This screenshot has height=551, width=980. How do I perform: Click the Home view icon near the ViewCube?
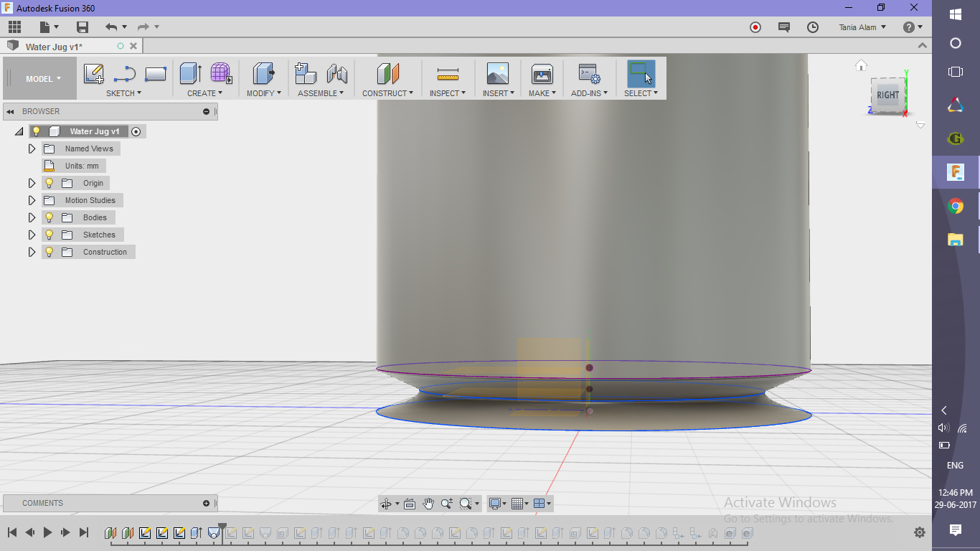[861, 65]
